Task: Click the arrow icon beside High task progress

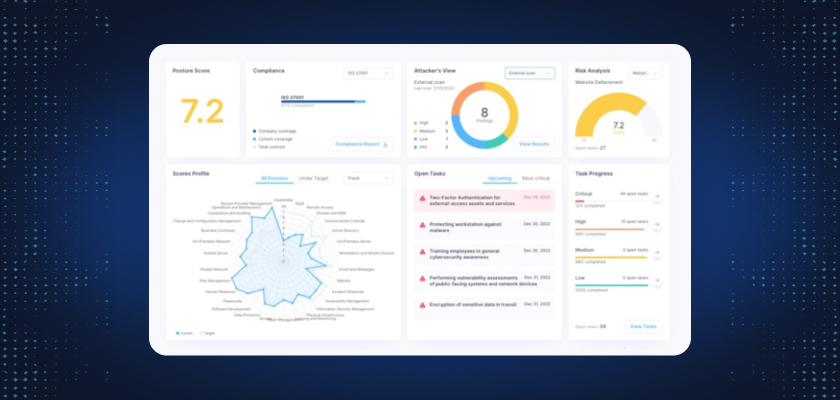Action: [655, 224]
